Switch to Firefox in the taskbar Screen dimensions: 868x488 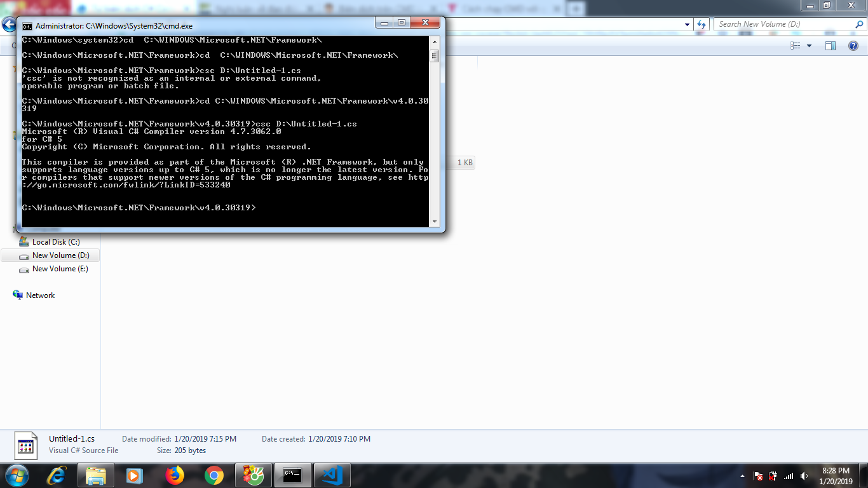click(x=174, y=475)
